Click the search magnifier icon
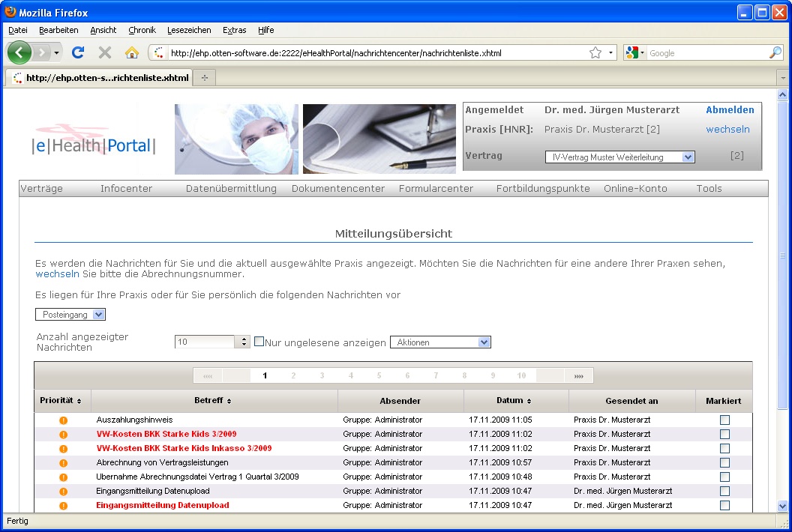Screen dimensions: 792x532 coord(775,53)
